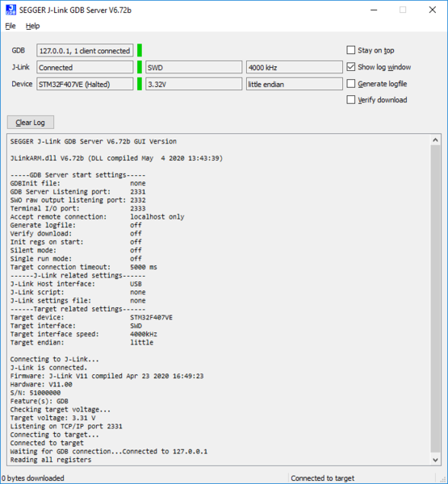This screenshot has height=484, width=448.
Task: Click the green Device status indicator
Action: [x=140, y=84]
